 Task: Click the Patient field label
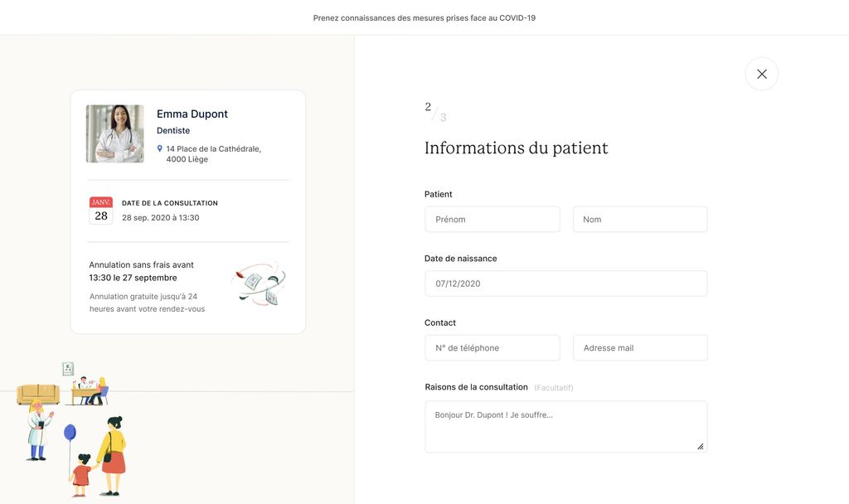(x=438, y=194)
